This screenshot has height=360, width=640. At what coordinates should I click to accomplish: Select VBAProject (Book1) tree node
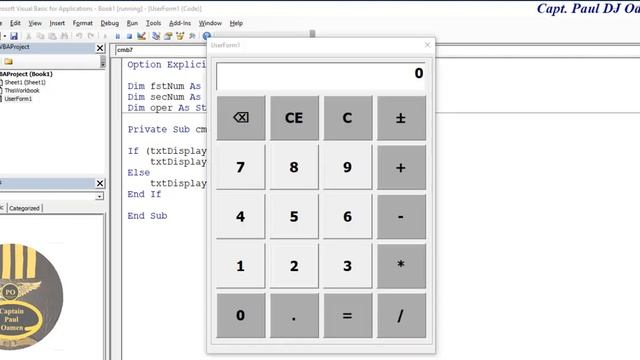(x=26, y=74)
